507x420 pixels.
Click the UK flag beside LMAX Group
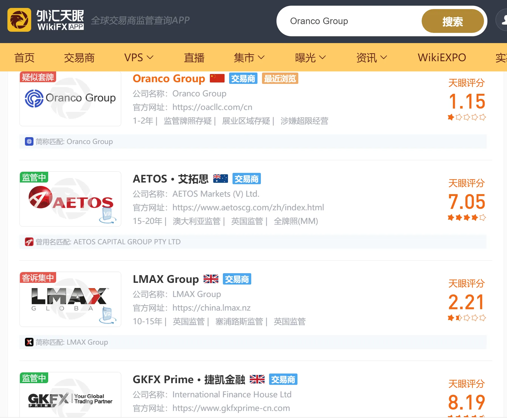coord(211,279)
